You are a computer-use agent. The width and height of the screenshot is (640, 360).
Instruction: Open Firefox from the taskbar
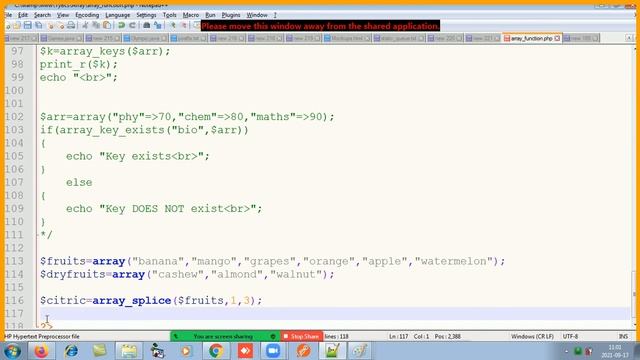(x=41, y=351)
